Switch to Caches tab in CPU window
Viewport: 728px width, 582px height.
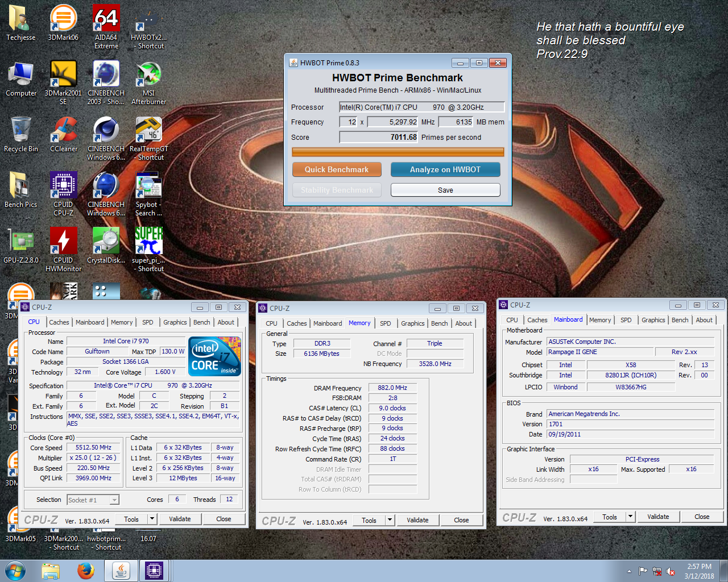59,322
